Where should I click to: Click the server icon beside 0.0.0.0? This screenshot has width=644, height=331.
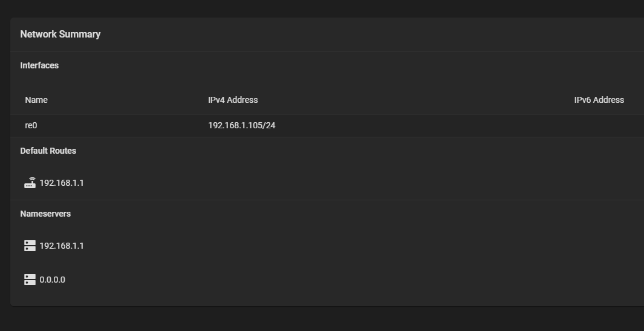click(x=30, y=280)
